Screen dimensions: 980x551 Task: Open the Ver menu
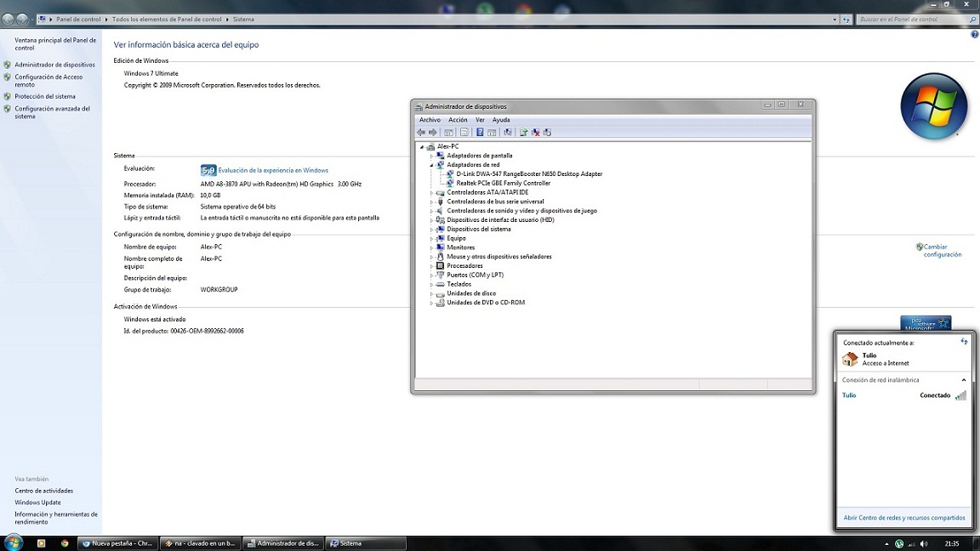coord(480,120)
